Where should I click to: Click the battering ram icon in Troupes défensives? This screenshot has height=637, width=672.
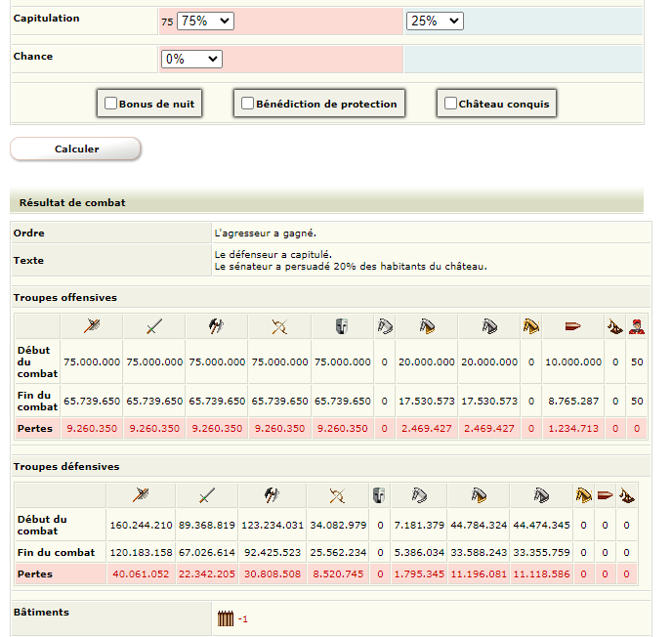[606, 495]
